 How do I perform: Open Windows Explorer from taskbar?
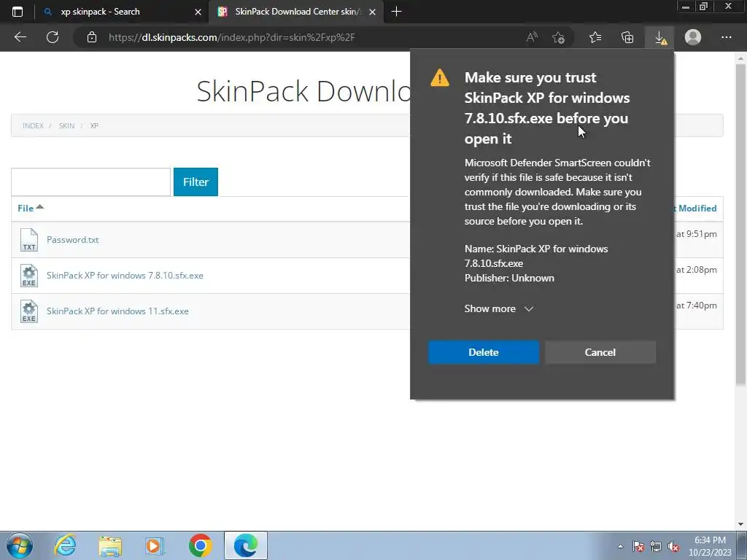(x=111, y=545)
